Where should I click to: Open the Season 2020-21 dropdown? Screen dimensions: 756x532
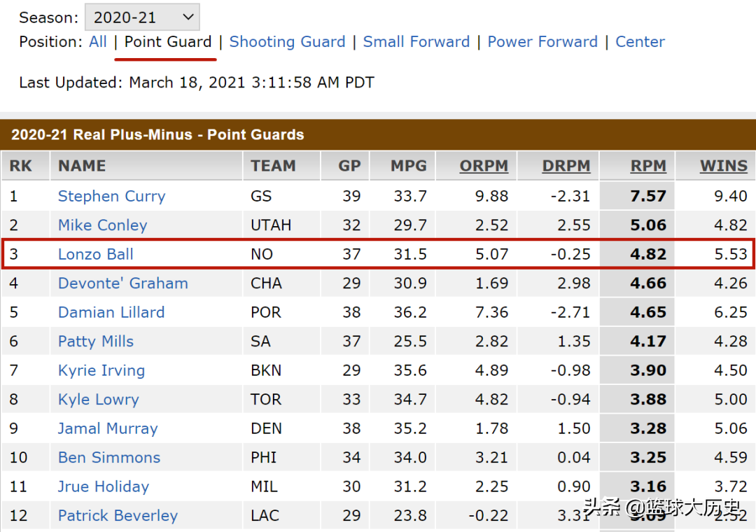[x=141, y=17]
